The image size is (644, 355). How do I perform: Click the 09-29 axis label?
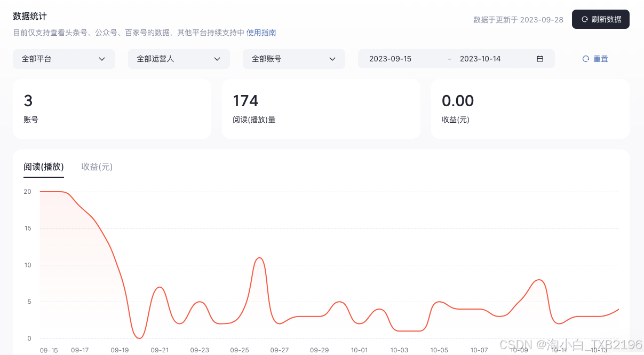[320, 350]
